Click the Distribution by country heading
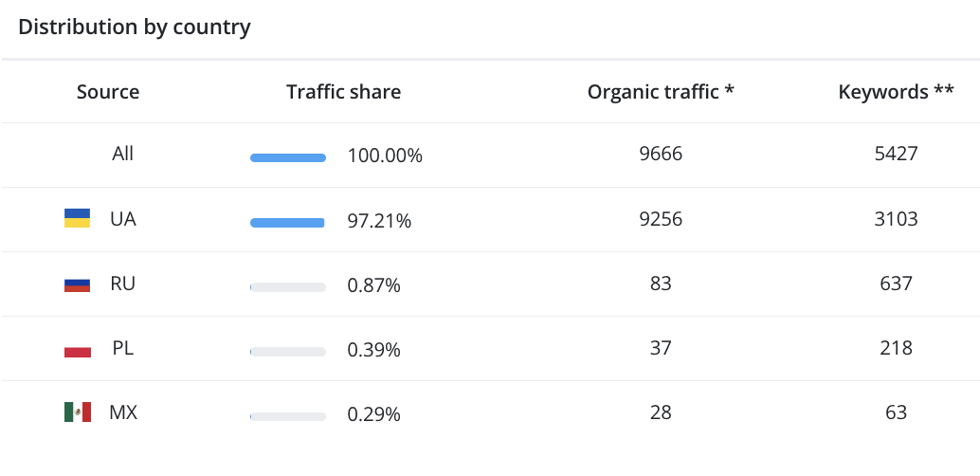 coord(135,27)
